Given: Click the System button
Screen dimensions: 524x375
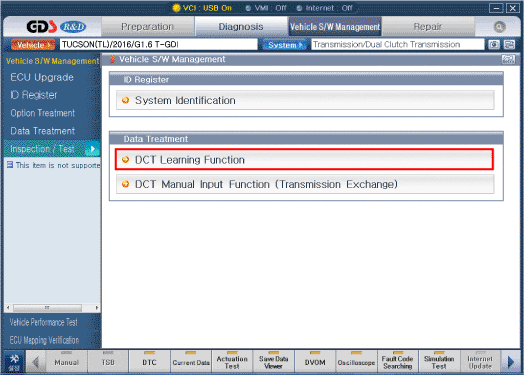Looking at the screenshot, I should [x=284, y=44].
